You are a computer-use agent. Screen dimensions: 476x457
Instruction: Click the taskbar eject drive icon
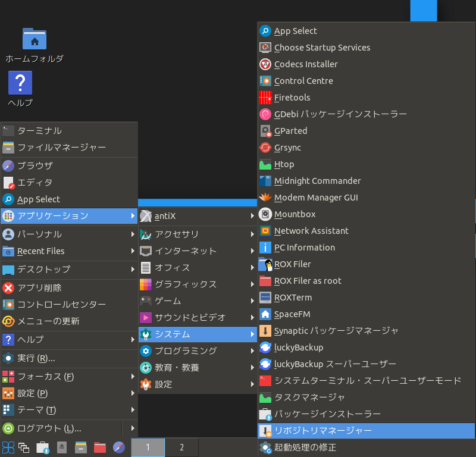(x=62, y=447)
